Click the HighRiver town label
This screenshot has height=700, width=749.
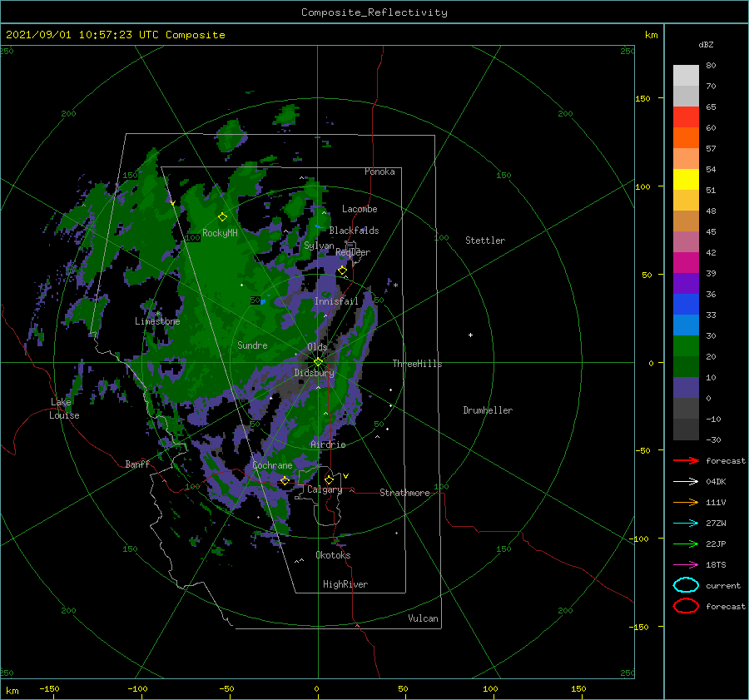click(345, 584)
